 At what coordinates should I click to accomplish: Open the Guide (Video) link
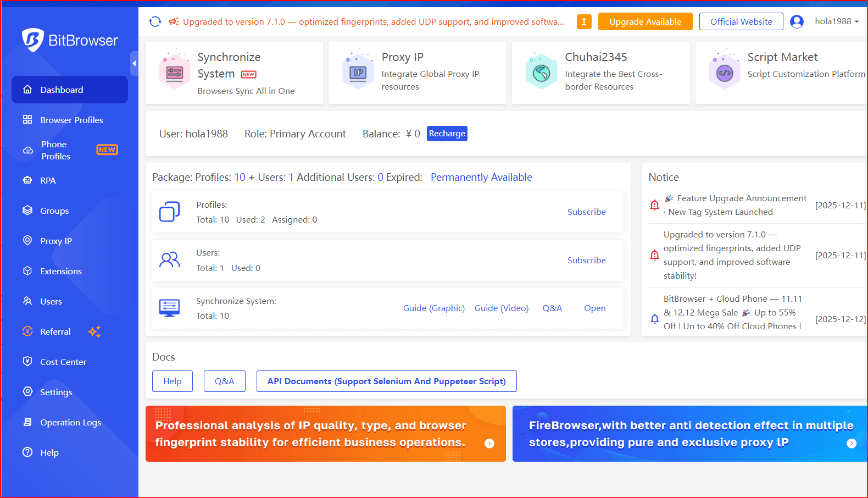[x=501, y=308]
